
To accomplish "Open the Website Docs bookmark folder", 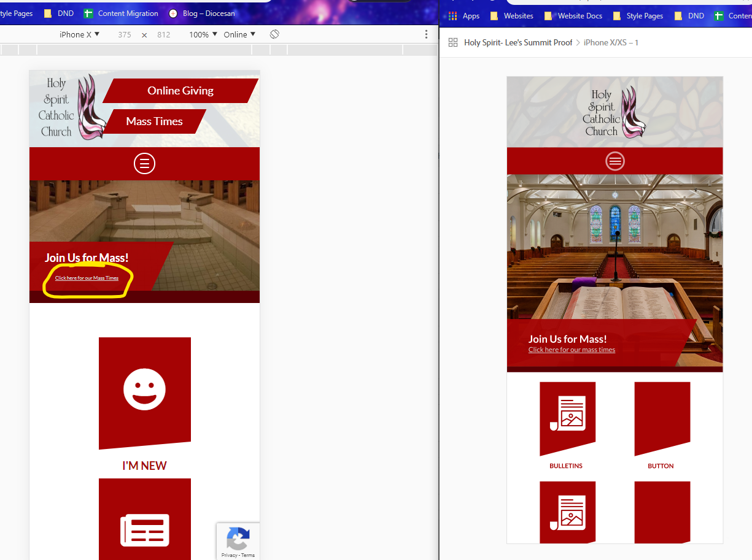I will tap(573, 16).
